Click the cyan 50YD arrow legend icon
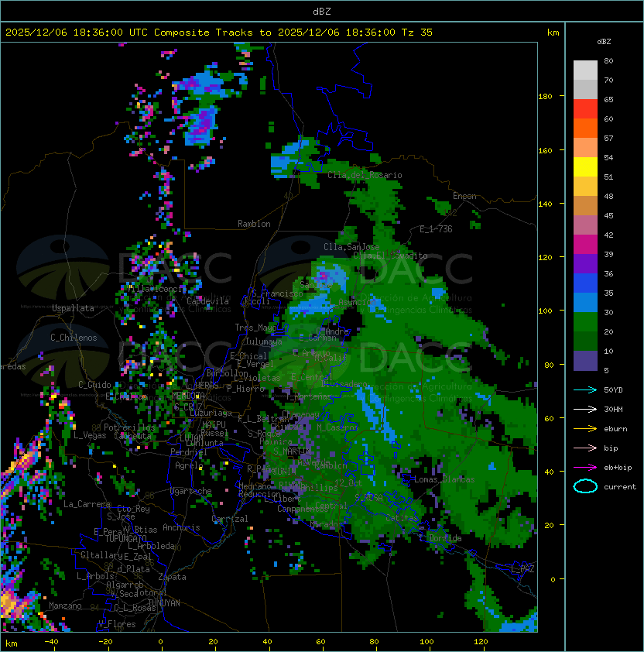 pos(585,390)
